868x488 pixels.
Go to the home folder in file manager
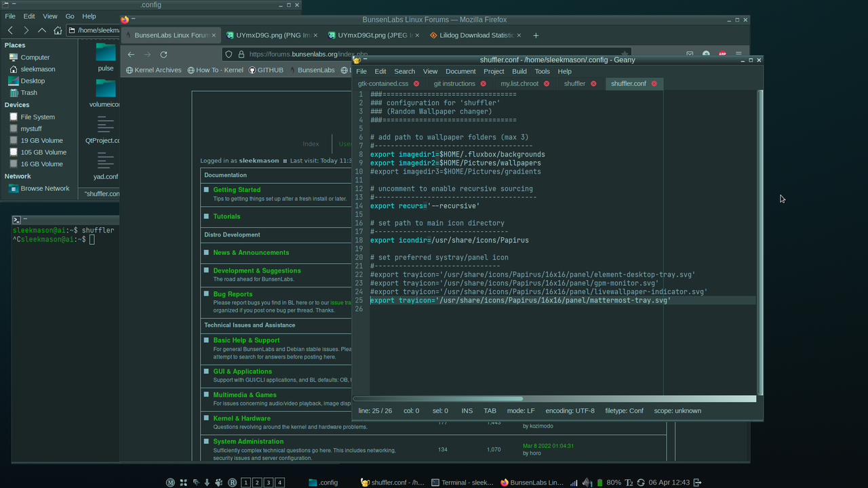pos(58,30)
